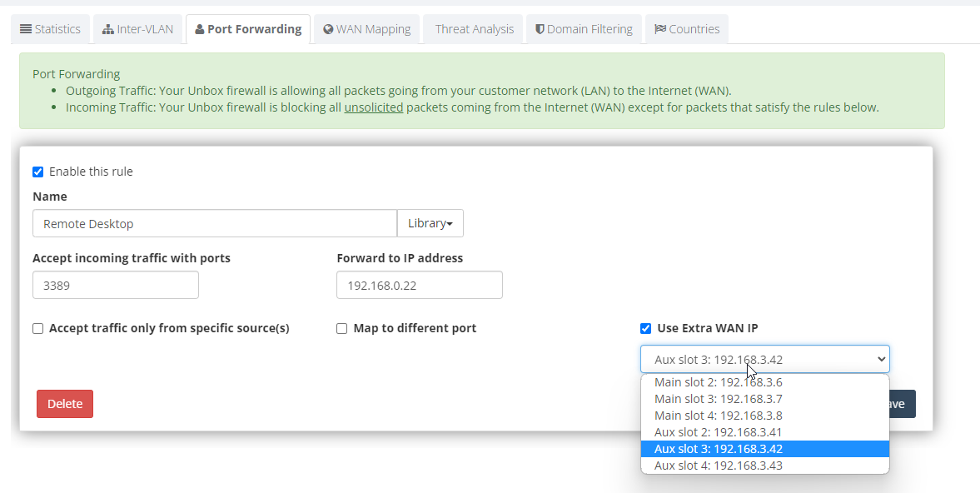Viewport: 980px width, 493px height.
Task: Enable Map to different port
Action: pyautogui.click(x=342, y=329)
